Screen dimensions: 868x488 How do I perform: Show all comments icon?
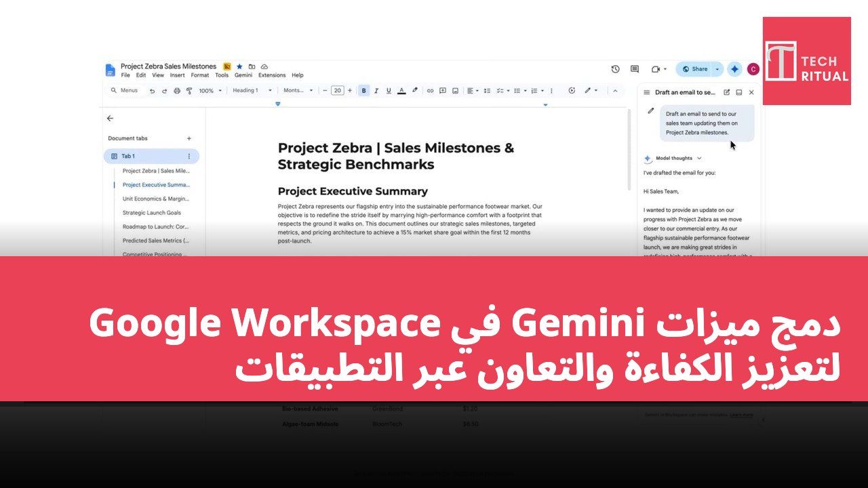635,69
